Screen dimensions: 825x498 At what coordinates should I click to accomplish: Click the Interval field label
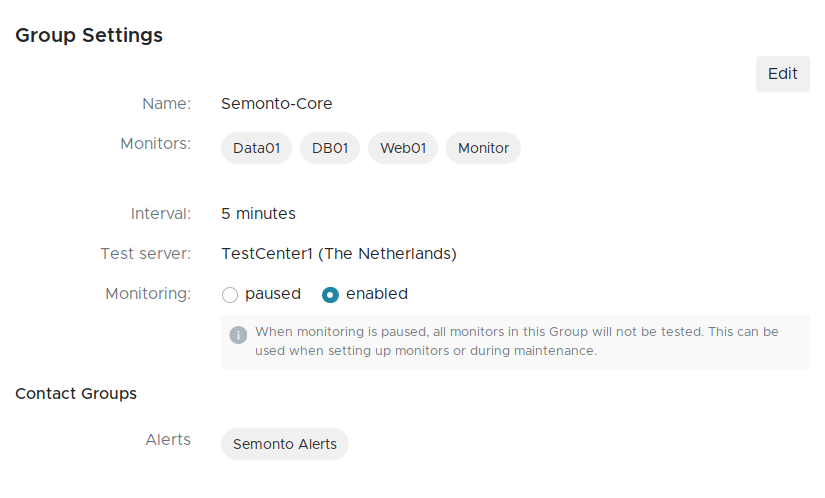[x=160, y=213]
